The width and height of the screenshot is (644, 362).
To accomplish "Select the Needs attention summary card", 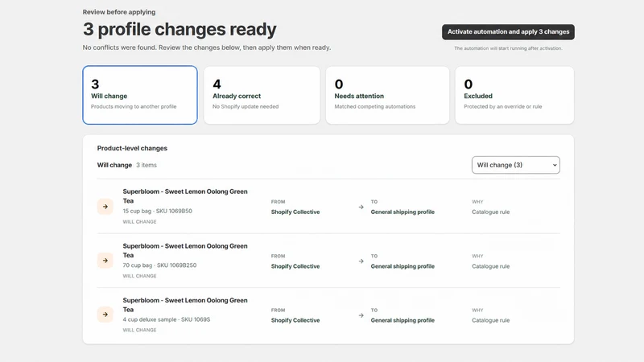I will pyautogui.click(x=387, y=95).
